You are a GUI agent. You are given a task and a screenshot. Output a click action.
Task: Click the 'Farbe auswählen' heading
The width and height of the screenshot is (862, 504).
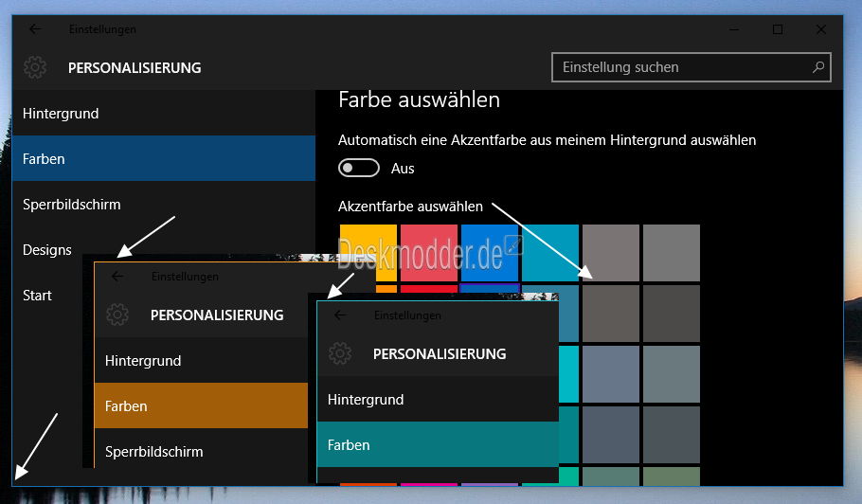[419, 99]
